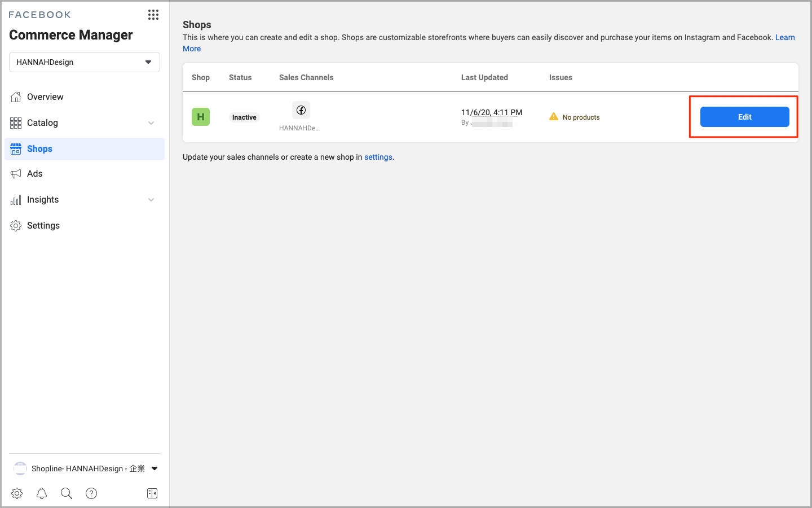Click the HANNAHDe... channel name
The height and width of the screenshot is (508, 812).
[299, 128]
